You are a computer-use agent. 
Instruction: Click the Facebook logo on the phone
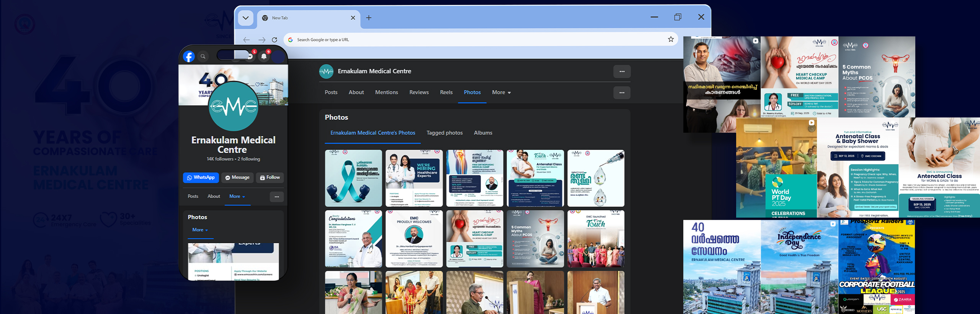click(x=189, y=57)
